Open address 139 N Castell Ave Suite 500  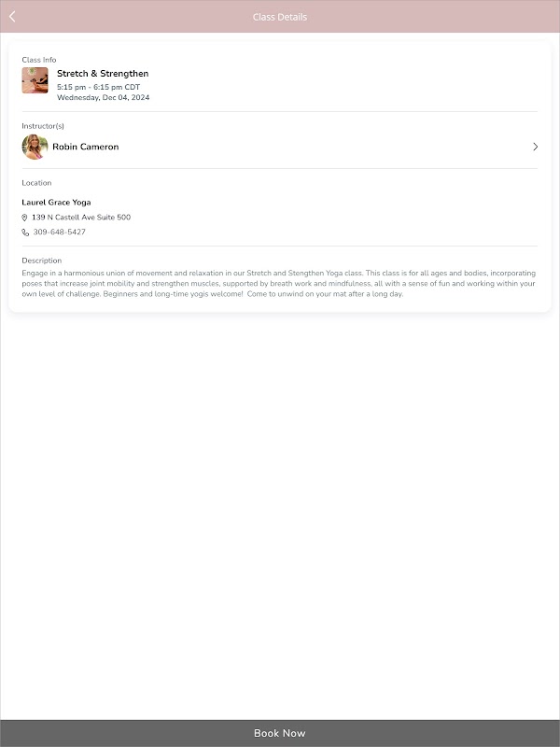point(81,218)
